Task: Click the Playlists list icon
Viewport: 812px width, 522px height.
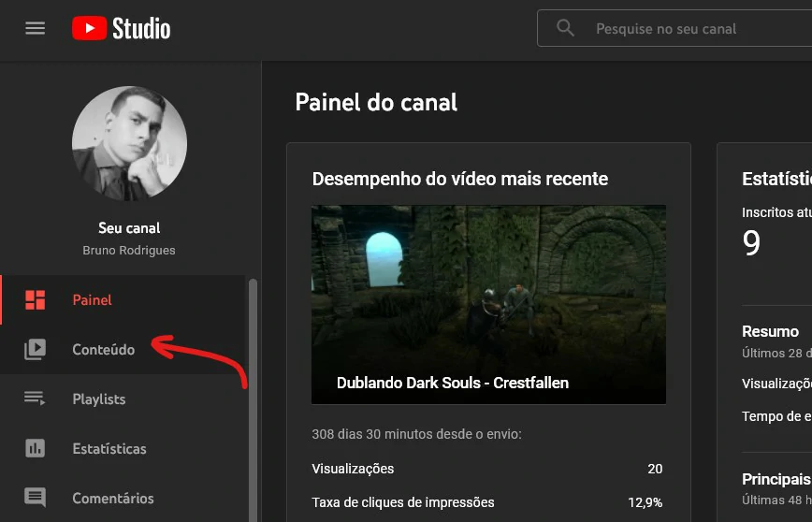Action: point(35,399)
